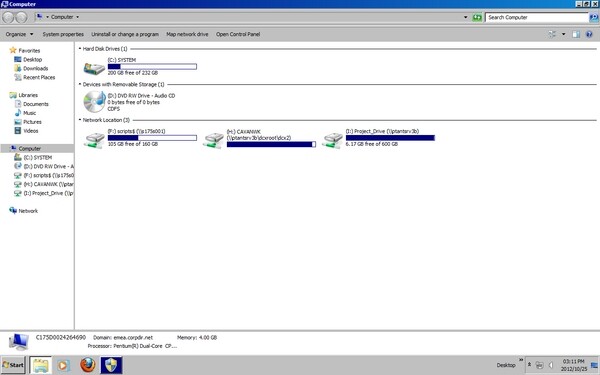
Task: Show hidden tray icons arrow
Action: click(529, 364)
